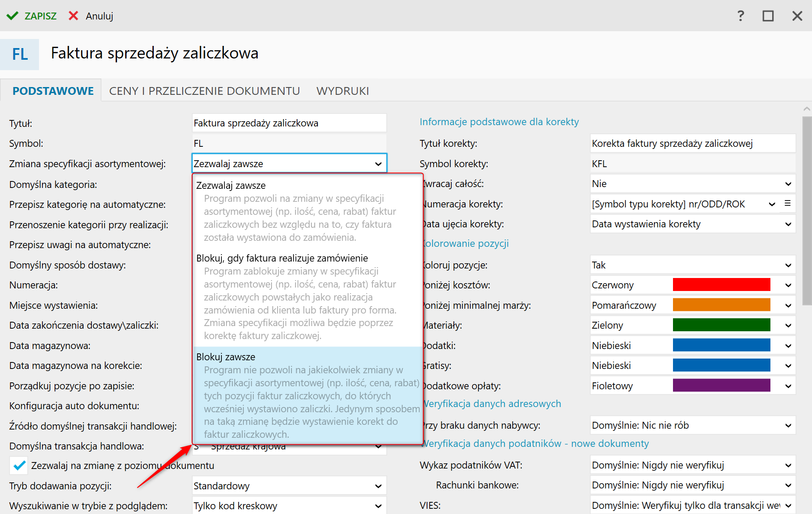Open help with the question mark icon
812x514 pixels.
(x=741, y=16)
